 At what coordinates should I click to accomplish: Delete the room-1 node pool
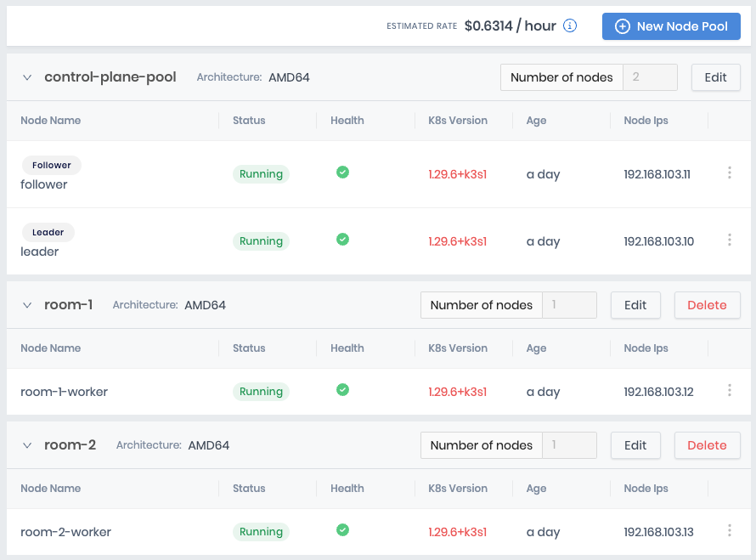click(x=707, y=305)
